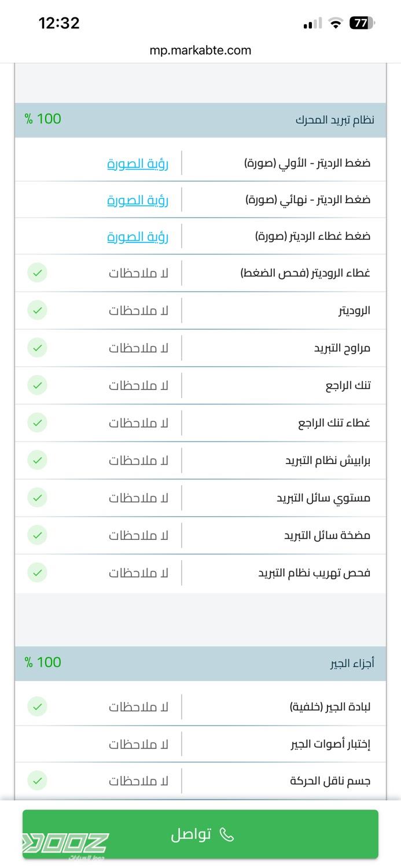Collapse the أجزاء الجير section header
Screen dimensions: 401x868
coord(200,663)
